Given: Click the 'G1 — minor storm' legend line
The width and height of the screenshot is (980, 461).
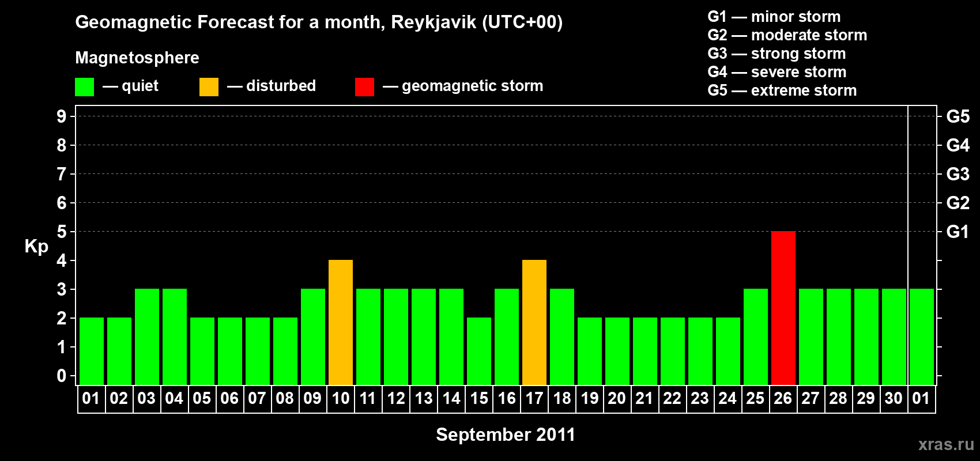Looking at the screenshot, I should pyautogui.click(x=774, y=17).
